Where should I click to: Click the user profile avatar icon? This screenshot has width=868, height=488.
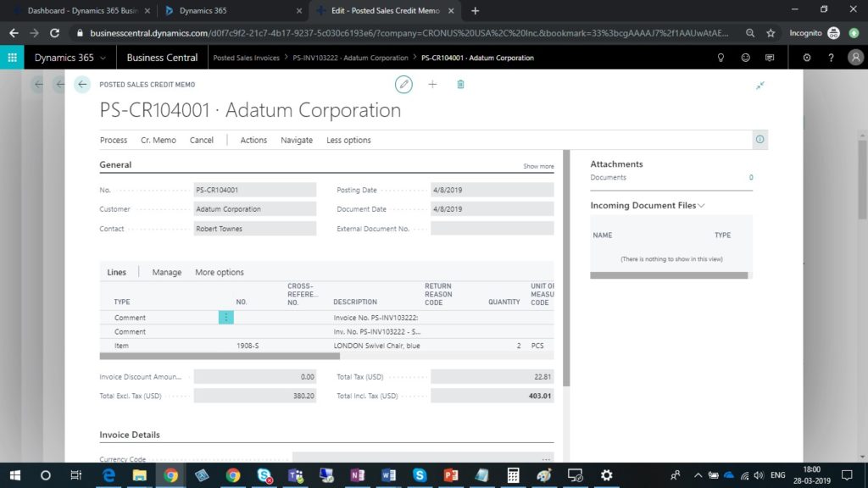click(855, 58)
